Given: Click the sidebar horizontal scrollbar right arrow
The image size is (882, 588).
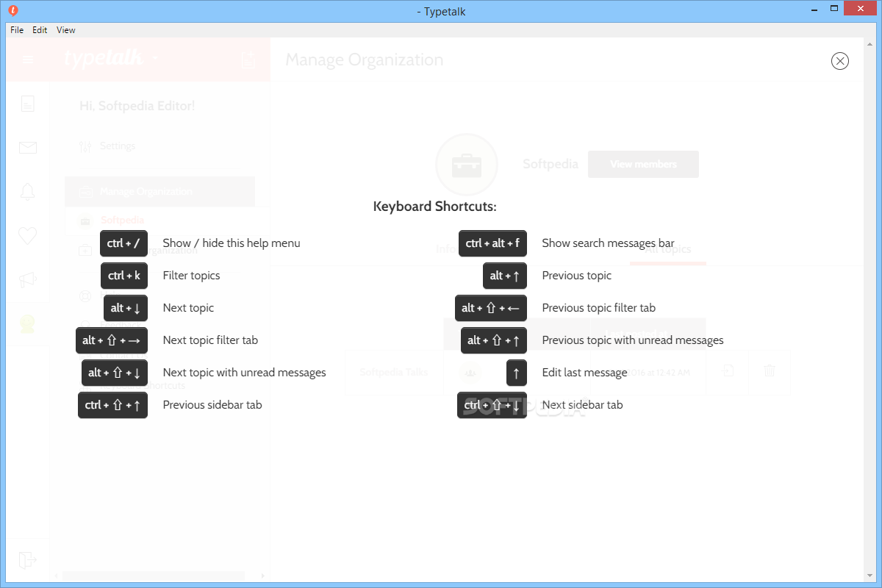Looking at the screenshot, I should coord(264,576).
